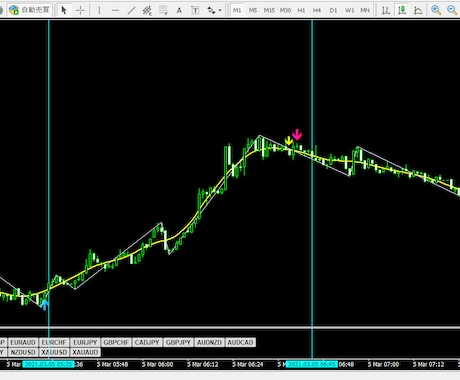The image size is (460, 380).
Task: Click the pink down arrow signal
Action: click(297, 134)
